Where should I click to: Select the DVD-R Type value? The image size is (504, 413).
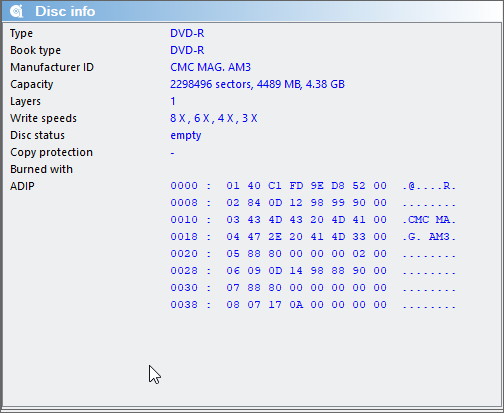point(187,33)
